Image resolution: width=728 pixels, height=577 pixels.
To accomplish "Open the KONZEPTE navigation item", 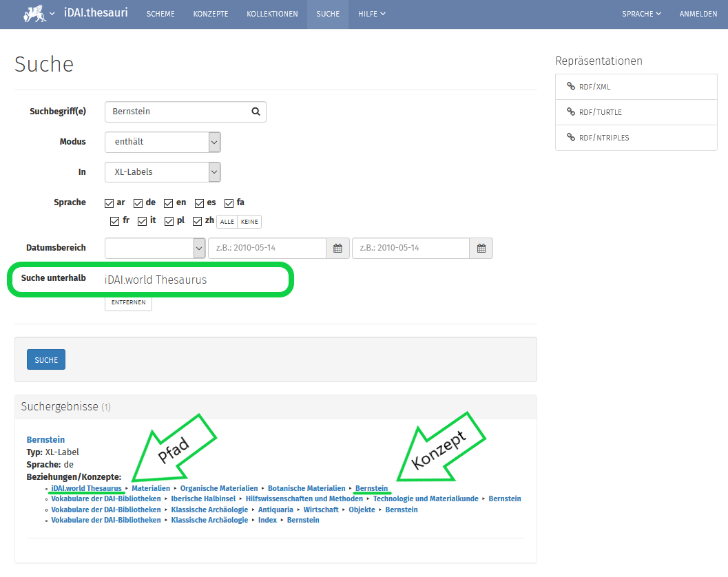I will [x=211, y=14].
